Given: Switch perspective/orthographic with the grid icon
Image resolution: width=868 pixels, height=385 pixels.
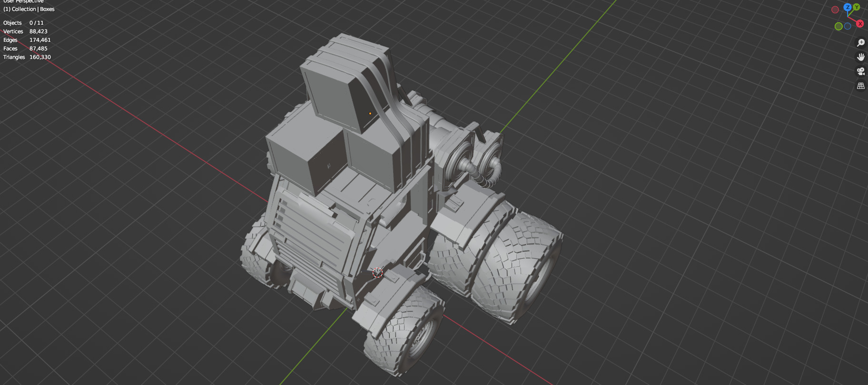Looking at the screenshot, I should coord(860,86).
